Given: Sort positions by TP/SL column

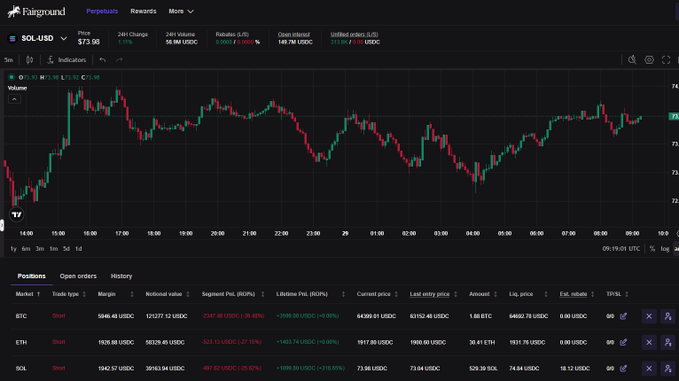Looking at the screenshot, I should coord(617,294).
